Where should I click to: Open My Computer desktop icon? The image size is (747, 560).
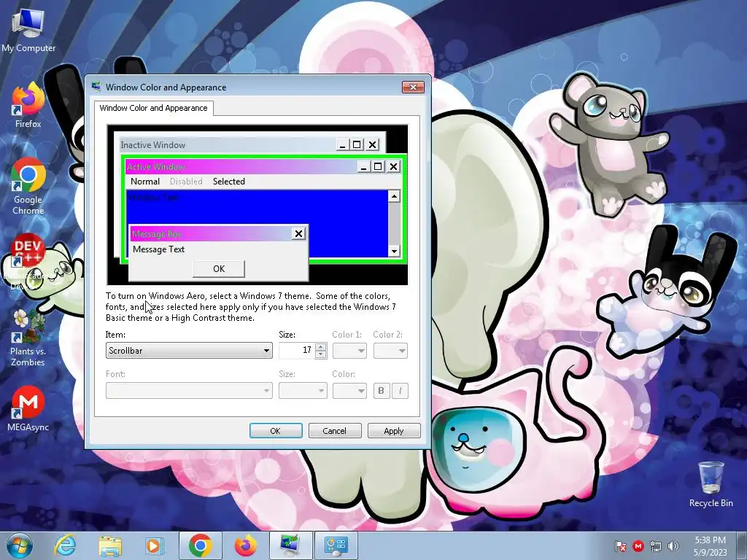tap(28, 31)
